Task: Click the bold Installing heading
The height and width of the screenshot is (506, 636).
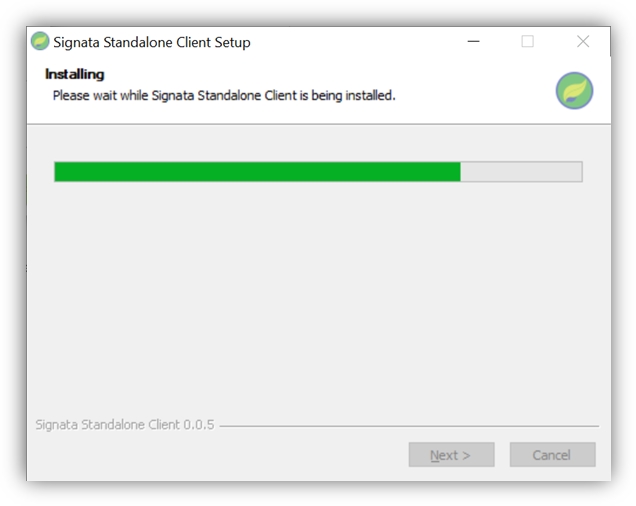Action: coord(75,74)
